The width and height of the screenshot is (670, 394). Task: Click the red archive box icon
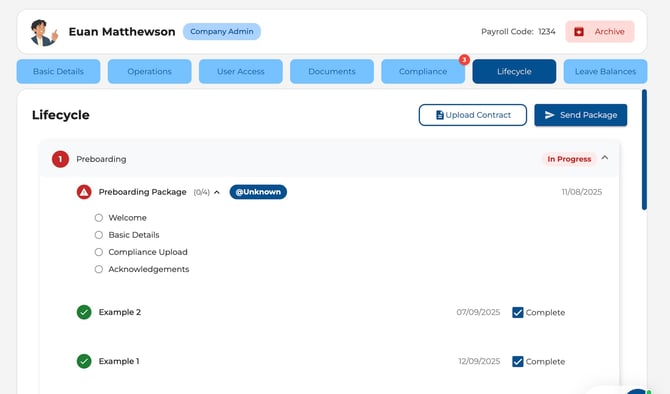(579, 32)
